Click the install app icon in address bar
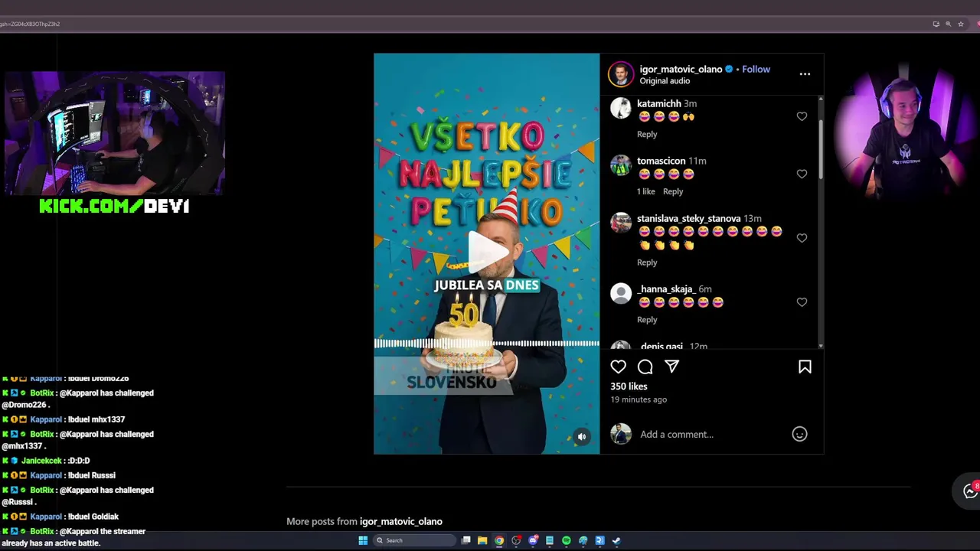The image size is (980, 551). tap(936, 24)
